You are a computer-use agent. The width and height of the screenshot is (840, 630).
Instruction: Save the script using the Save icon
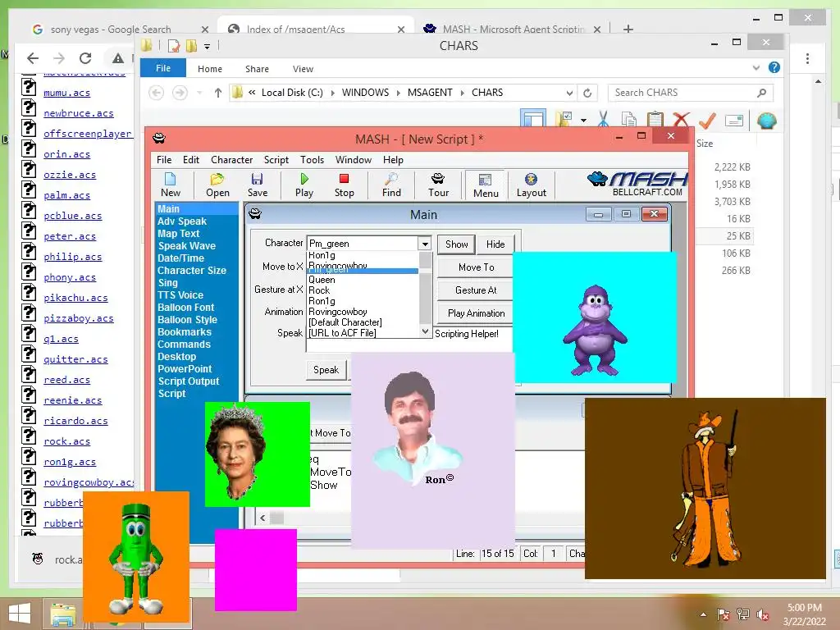pyautogui.click(x=257, y=185)
